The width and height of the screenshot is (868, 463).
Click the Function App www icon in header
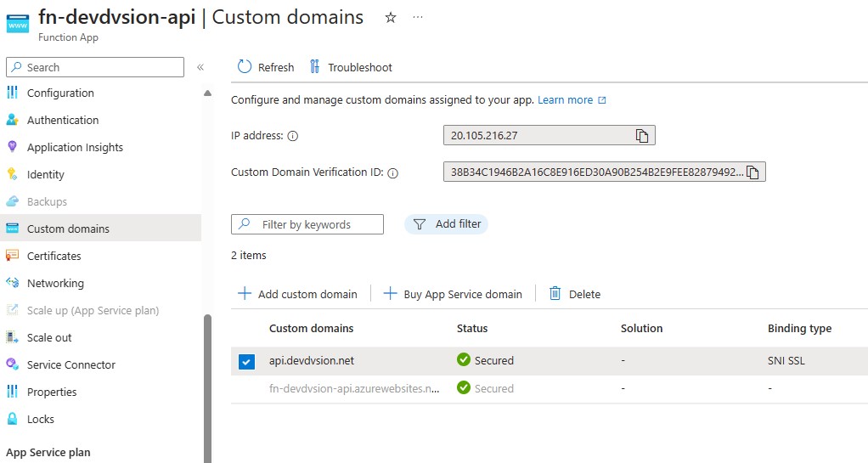tap(18, 25)
